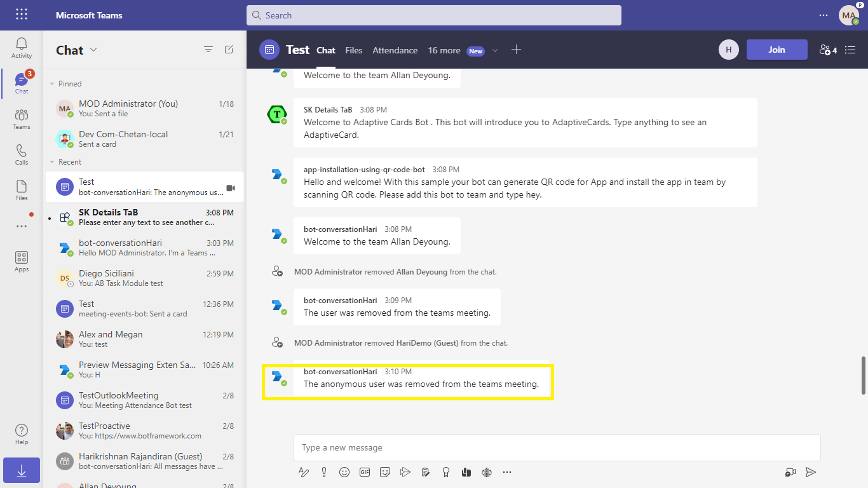Send the message
This screenshot has width=868, height=488.
click(811, 472)
